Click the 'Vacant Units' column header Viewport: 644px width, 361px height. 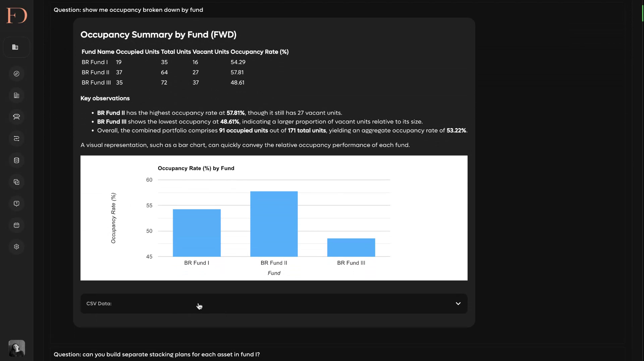pyautogui.click(x=211, y=52)
